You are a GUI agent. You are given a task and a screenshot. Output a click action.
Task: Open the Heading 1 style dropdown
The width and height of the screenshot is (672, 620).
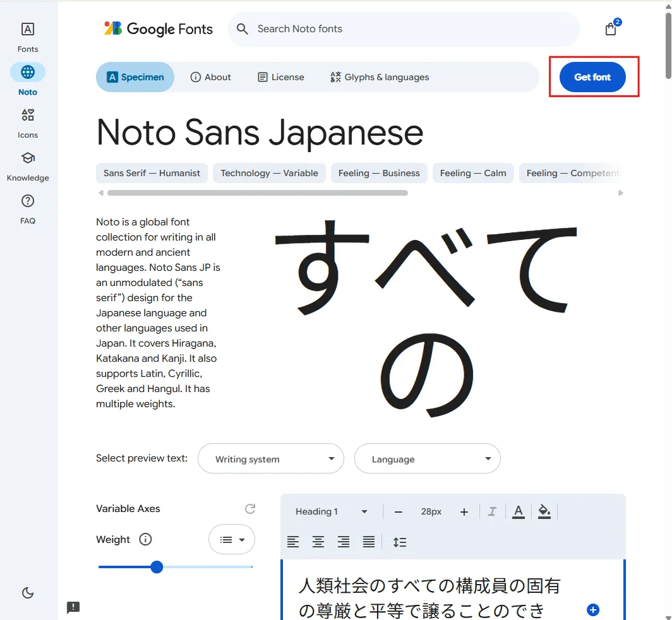[331, 511]
